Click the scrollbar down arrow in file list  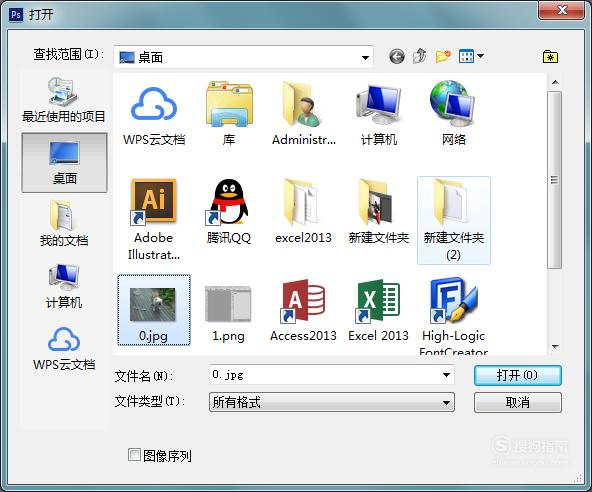(x=555, y=346)
